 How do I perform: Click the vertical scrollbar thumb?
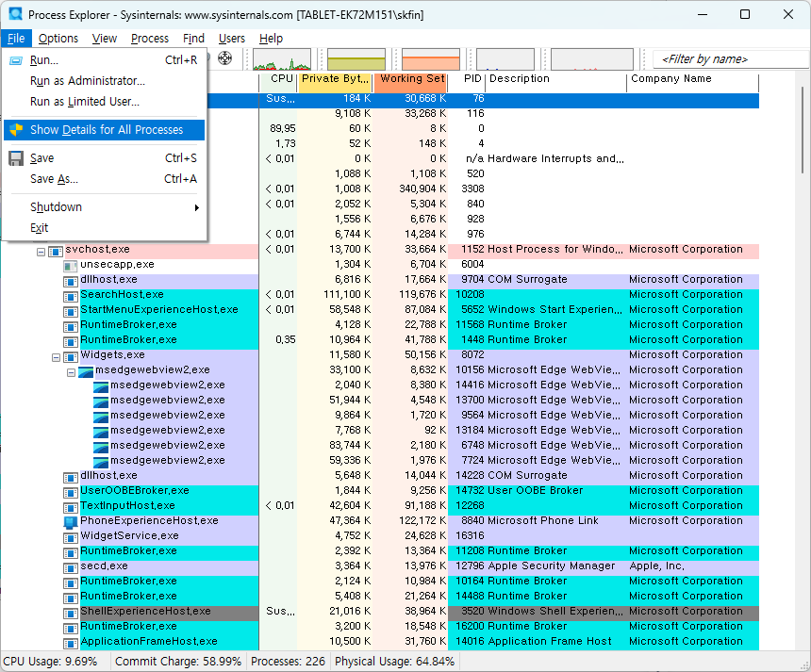point(803,130)
